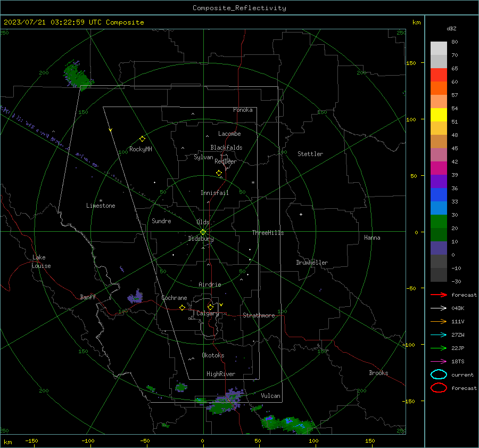
Task: Click the Blackfalds label
Action: click(226, 148)
